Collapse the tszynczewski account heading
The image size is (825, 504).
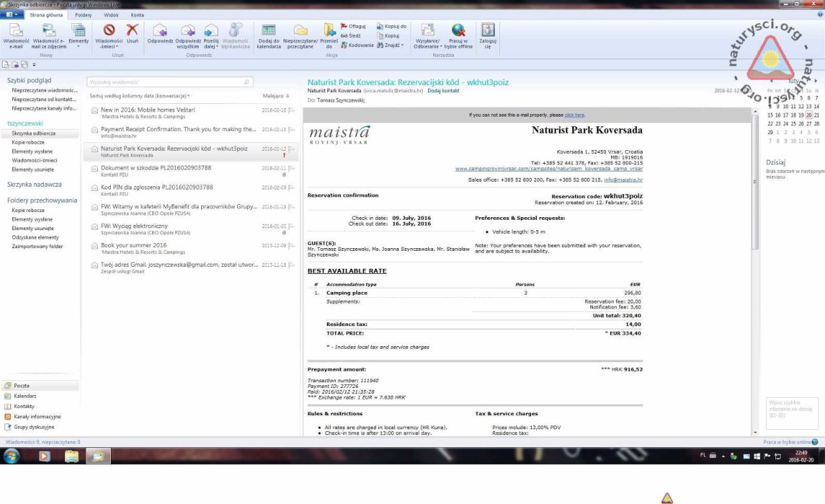tap(24, 123)
